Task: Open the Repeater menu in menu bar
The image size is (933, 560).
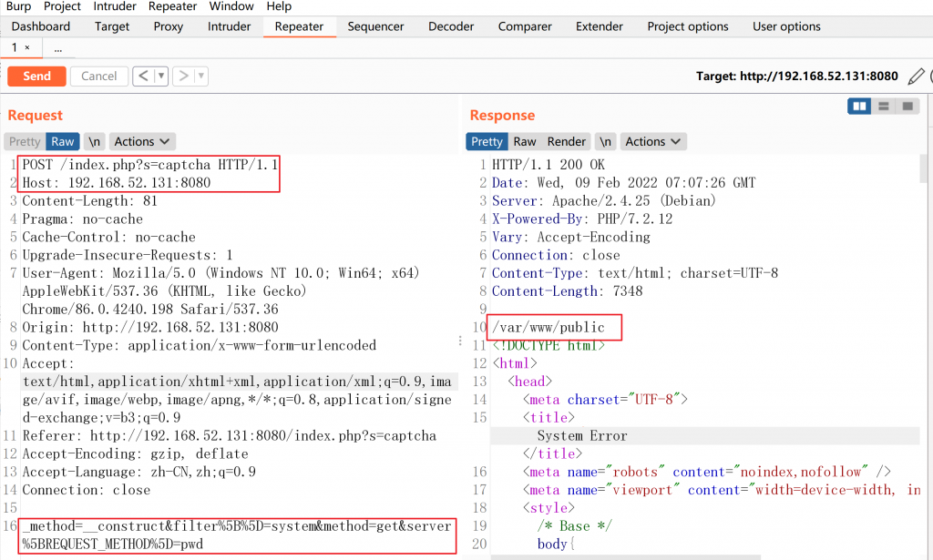Action: pyautogui.click(x=172, y=6)
